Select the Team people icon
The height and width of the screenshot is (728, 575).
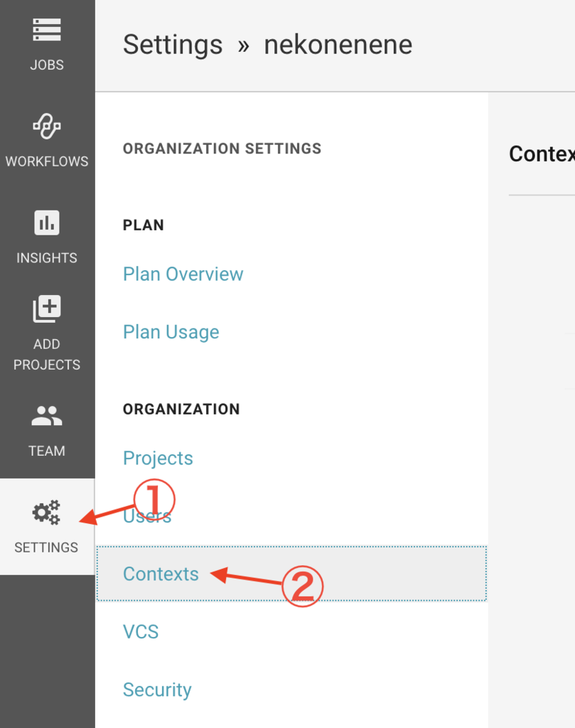coord(47,417)
